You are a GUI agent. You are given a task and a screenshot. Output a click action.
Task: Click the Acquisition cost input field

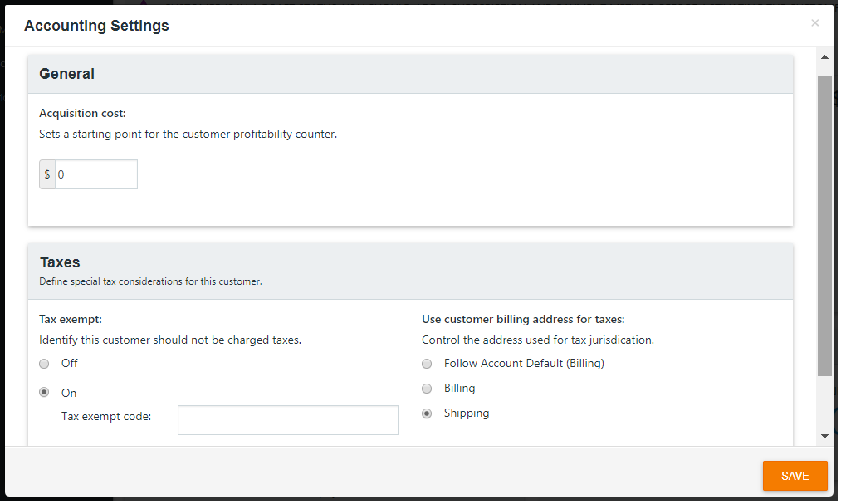(96, 174)
